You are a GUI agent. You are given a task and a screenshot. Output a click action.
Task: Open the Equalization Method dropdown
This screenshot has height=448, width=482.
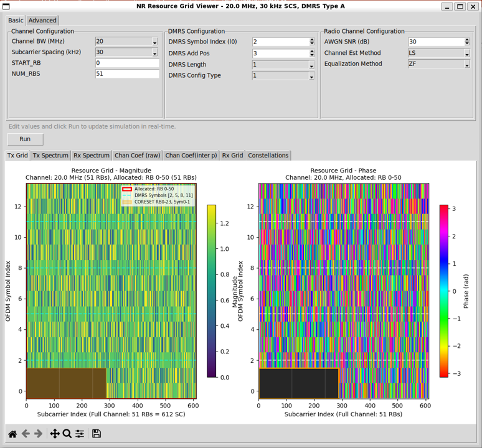pos(439,64)
